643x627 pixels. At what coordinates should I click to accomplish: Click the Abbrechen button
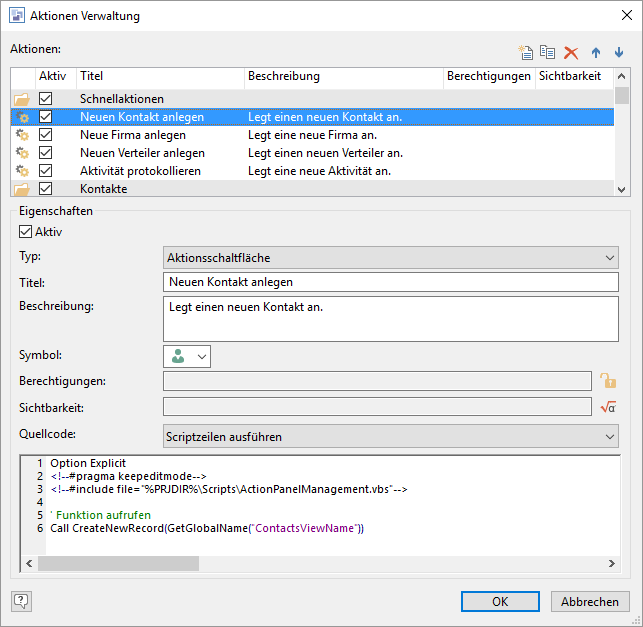(590, 601)
